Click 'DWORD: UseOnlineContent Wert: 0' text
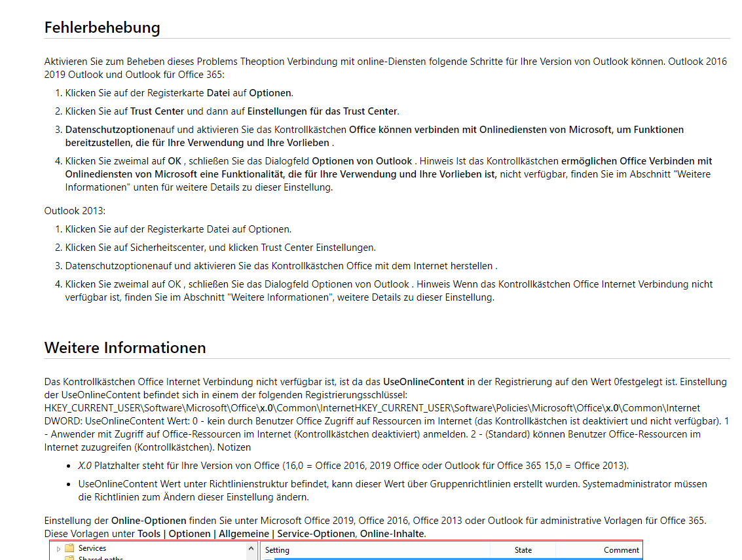 pos(121,421)
